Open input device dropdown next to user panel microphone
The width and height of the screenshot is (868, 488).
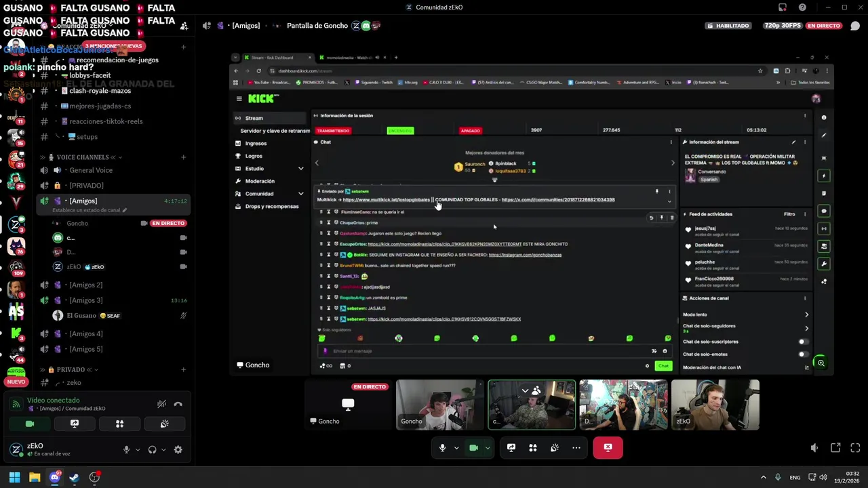(x=138, y=449)
